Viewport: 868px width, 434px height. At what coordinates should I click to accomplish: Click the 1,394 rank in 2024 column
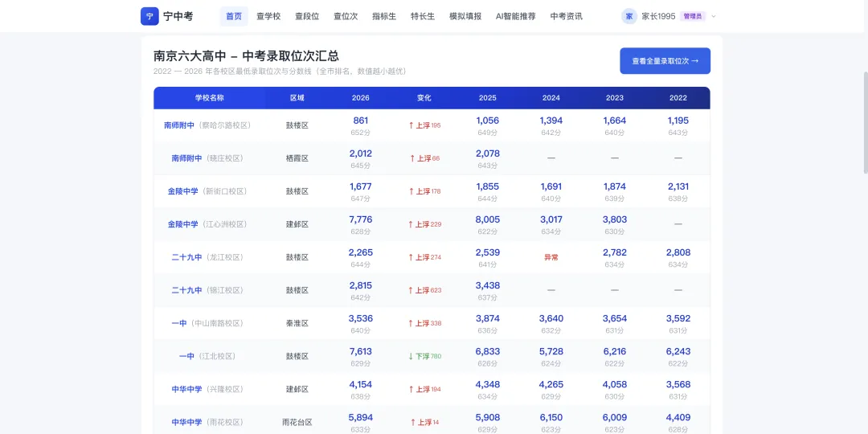click(551, 121)
